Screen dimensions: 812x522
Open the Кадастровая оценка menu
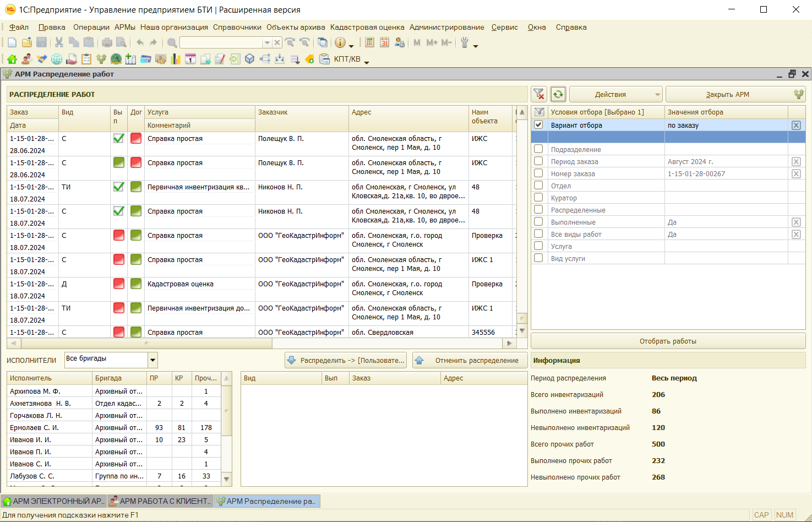tap(367, 27)
